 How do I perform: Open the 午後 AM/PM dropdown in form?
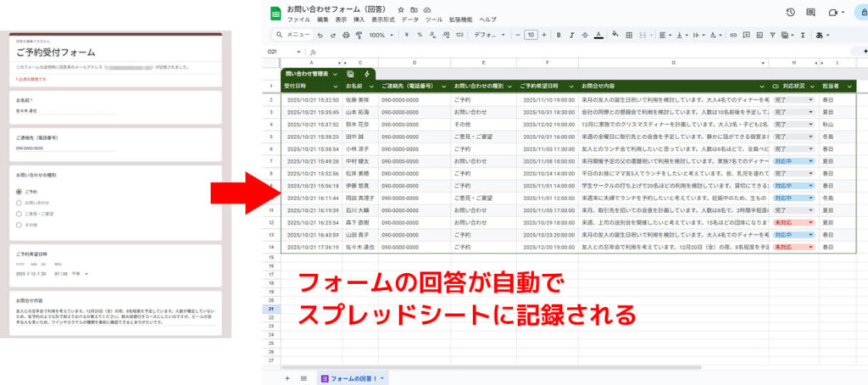[79, 274]
